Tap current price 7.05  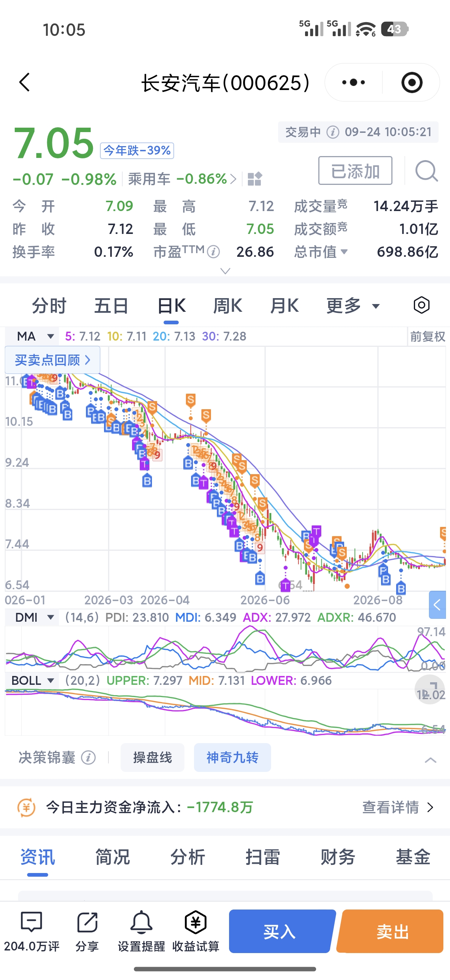[x=53, y=143]
